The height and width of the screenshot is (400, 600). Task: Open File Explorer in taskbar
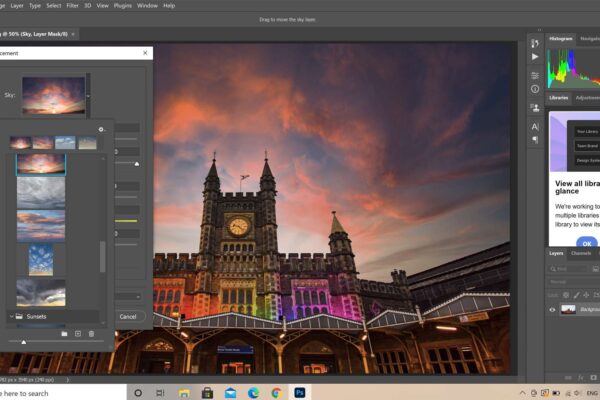point(184,393)
